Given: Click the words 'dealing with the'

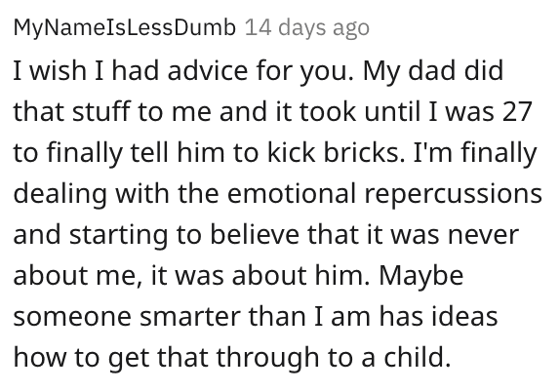Looking at the screenshot, I should tap(116, 194).
